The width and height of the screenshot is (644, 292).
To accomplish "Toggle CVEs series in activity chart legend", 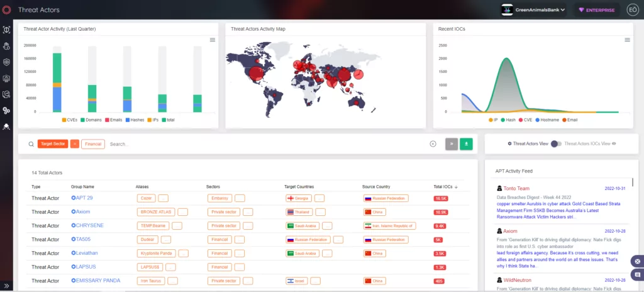I will 69,120.
